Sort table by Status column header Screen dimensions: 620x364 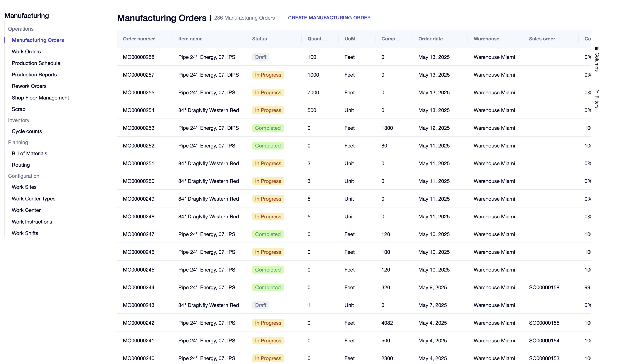point(259,39)
